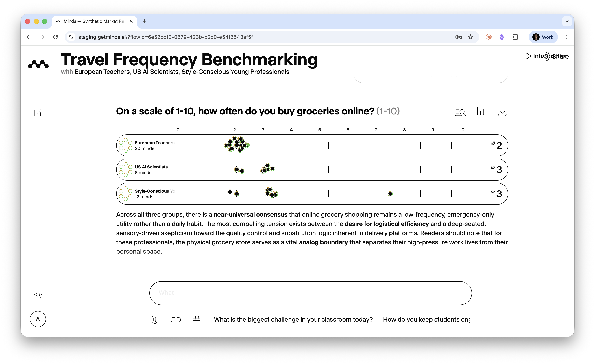Open the hamburger menu in sidebar

[37, 88]
